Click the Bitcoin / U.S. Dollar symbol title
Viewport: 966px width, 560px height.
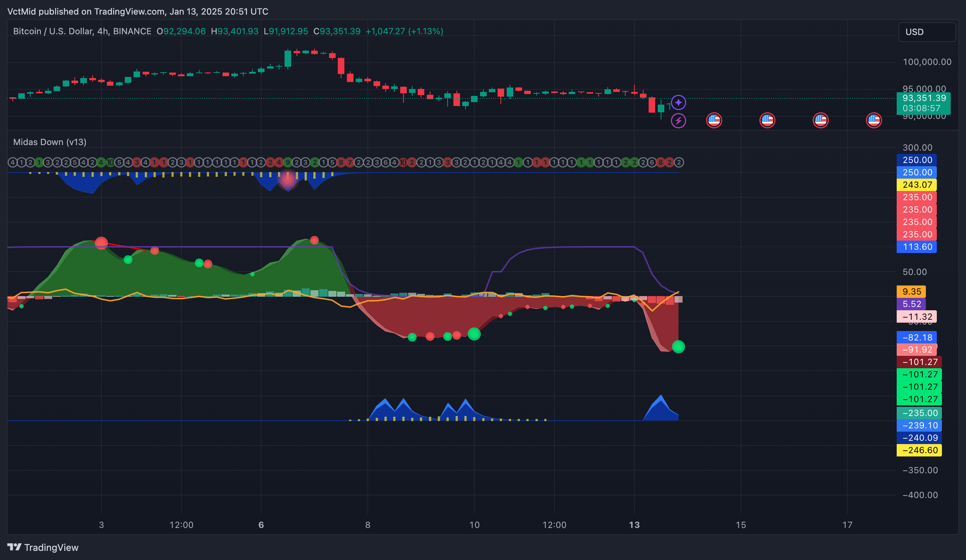(82, 31)
